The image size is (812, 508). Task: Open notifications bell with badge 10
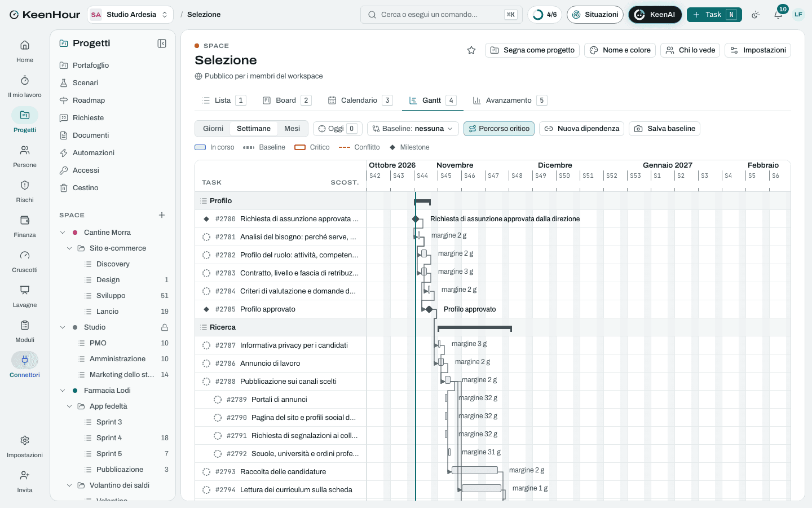click(778, 15)
